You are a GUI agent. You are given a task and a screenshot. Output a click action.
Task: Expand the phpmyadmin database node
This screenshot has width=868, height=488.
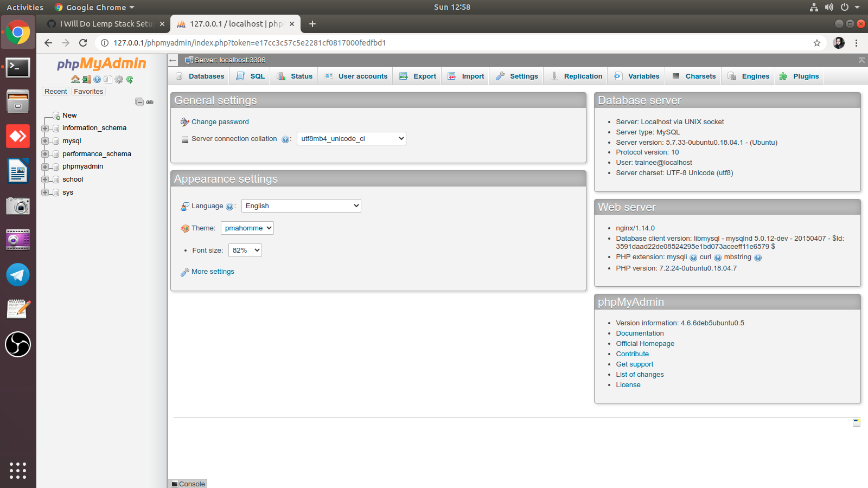click(45, 166)
